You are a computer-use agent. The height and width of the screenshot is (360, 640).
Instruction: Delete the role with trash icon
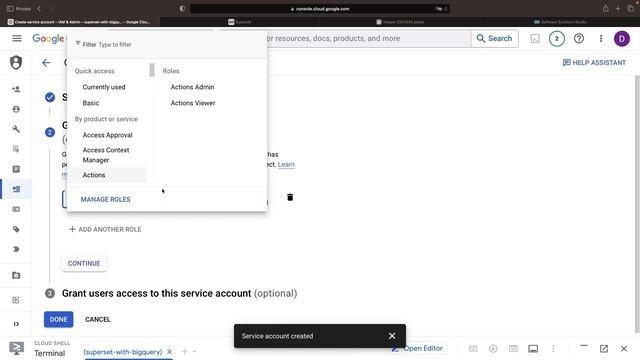pyautogui.click(x=290, y=197)
